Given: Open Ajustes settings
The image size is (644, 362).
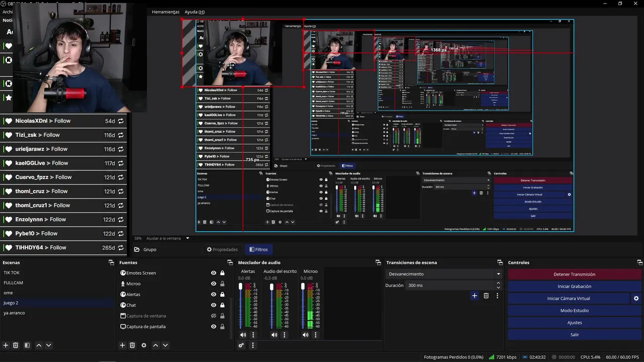Looking at the screenshot, I should click(575, 322).
